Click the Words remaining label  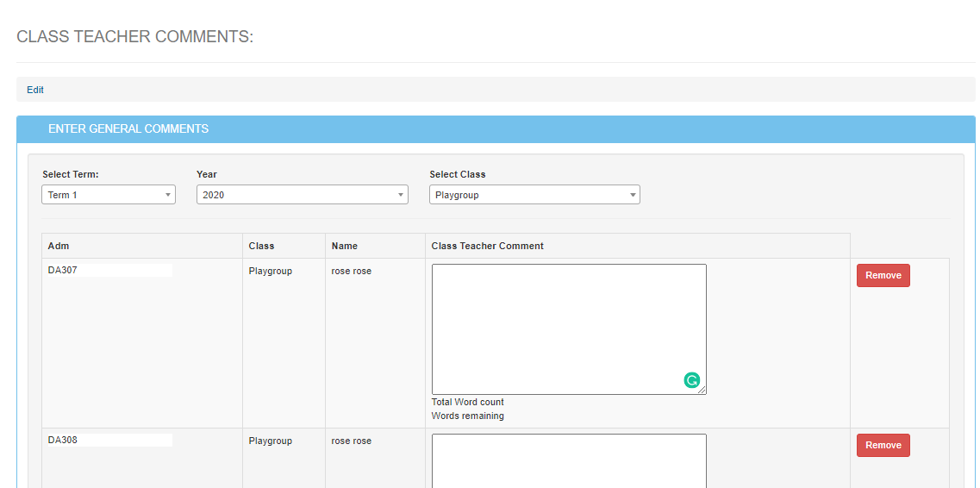click(467, 416)
